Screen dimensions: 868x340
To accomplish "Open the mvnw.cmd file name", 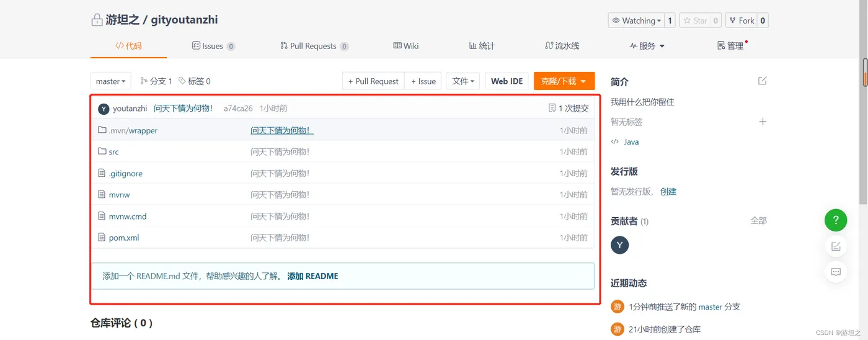I will (128, 217).
